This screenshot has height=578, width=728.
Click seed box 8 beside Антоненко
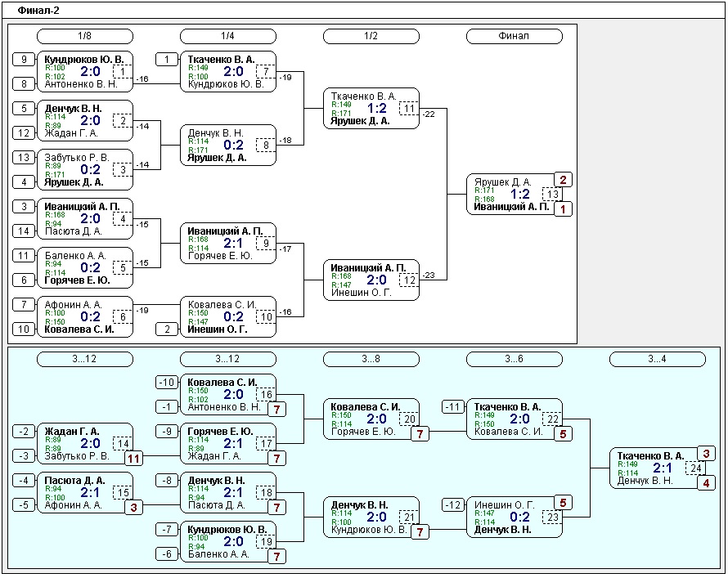[24, 84]
